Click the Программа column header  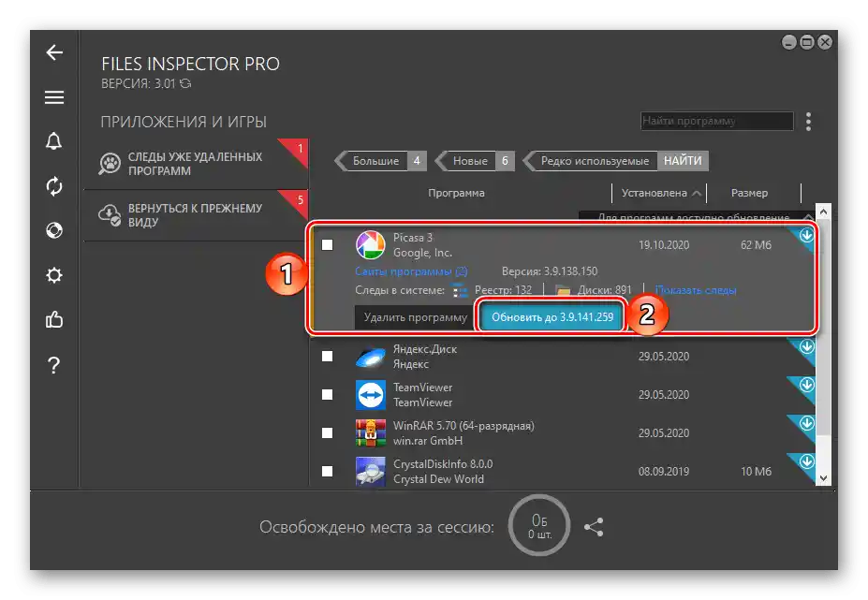click(x=456, y=193)
